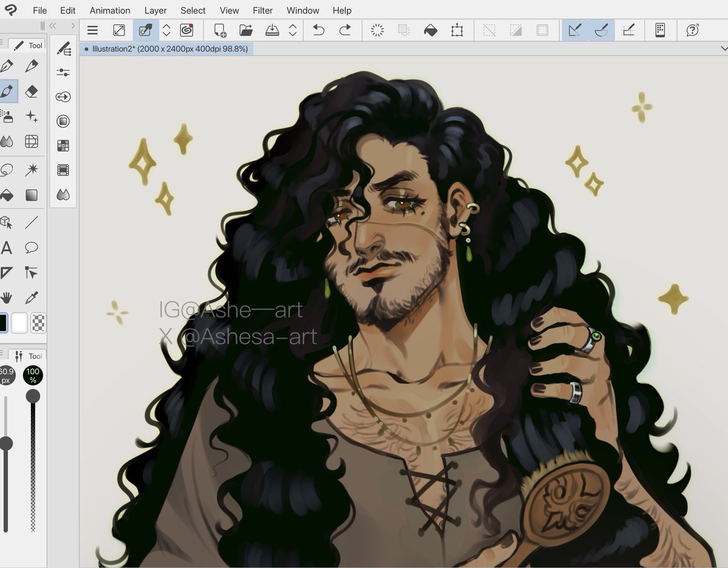Open the Window menu
This screenshot has width=728, height=568.
(303, 10)
